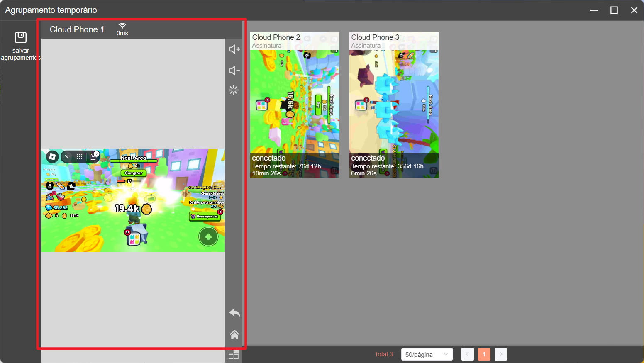
Task: Open the Recompensas rewards button
Action: 205,217
